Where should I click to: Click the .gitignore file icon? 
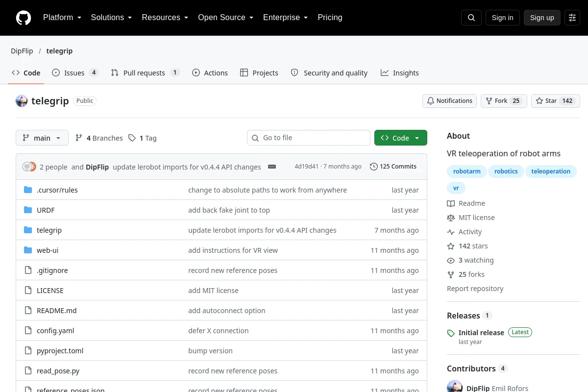point(28,270)
